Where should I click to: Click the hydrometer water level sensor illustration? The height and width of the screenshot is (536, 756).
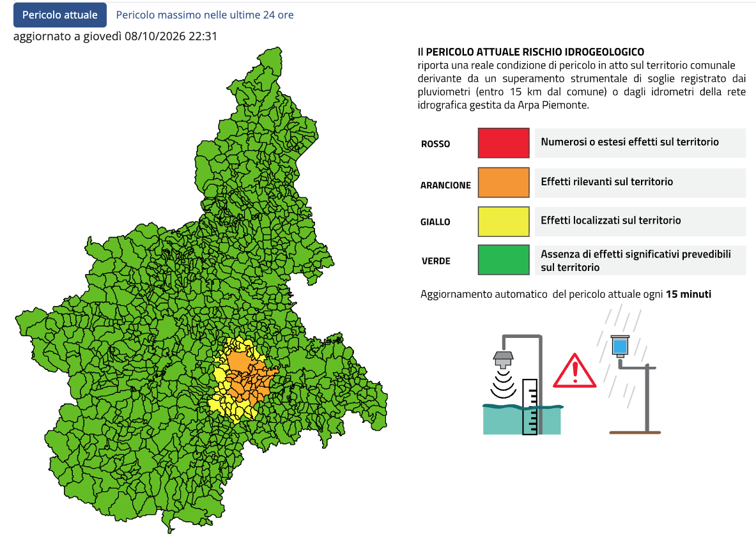(523, 385)
